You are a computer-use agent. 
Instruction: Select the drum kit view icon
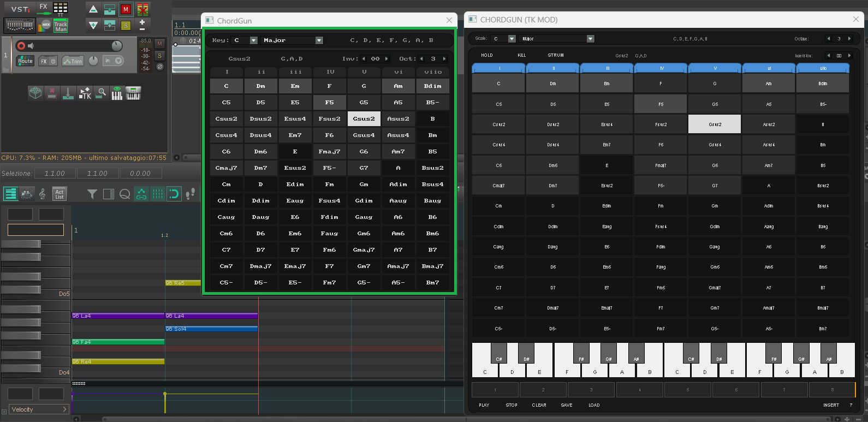27,194
